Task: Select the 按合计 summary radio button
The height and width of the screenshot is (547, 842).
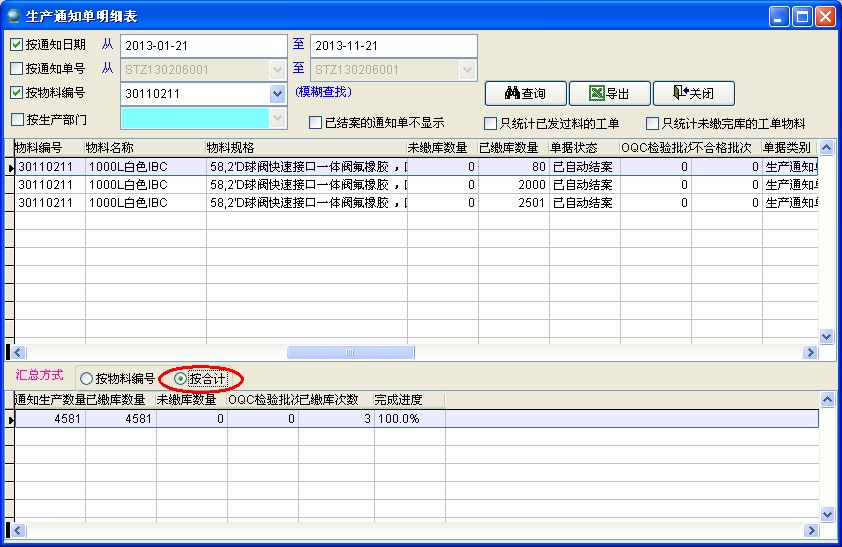Action: (180, 379)
